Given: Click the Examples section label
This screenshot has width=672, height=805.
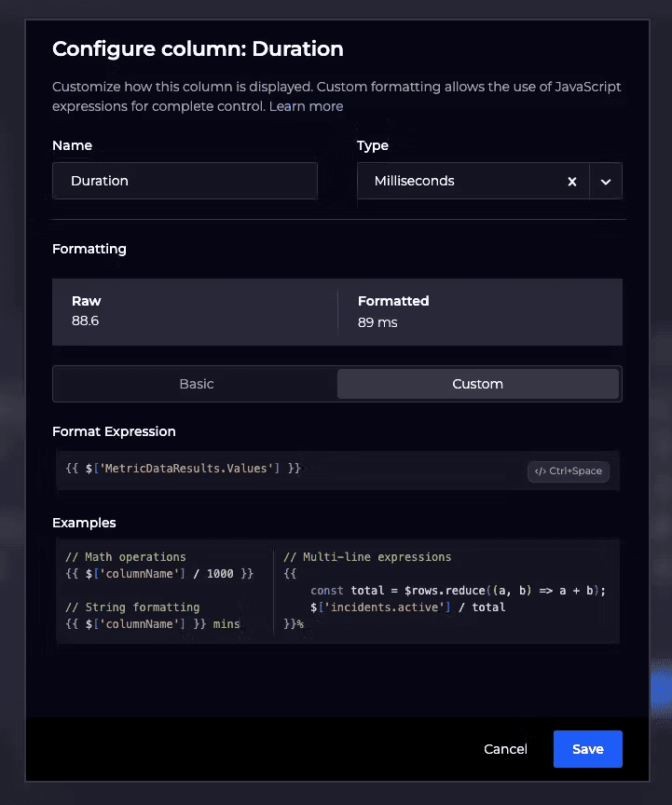Looking at the screenshot, I should click(84, 523).
